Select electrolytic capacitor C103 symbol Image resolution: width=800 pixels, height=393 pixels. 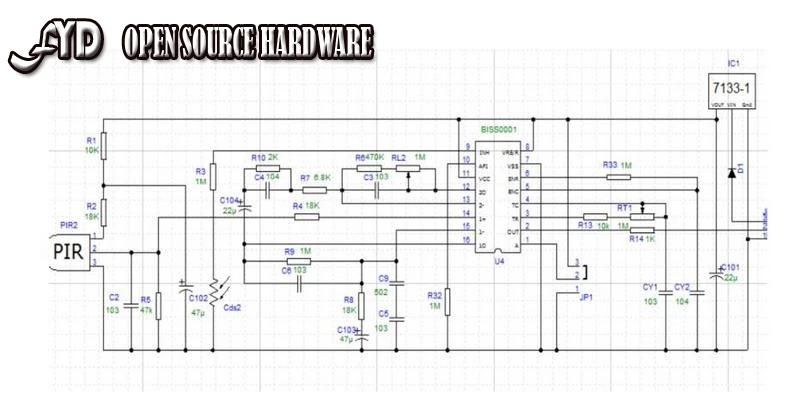[x=362, y=335]
